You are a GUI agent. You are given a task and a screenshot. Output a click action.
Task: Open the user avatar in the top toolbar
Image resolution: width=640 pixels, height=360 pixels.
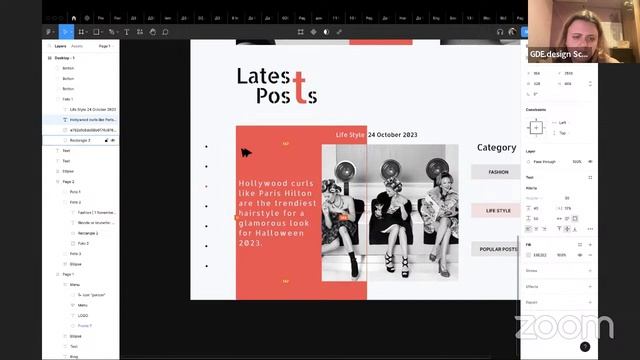coord(512,32)
